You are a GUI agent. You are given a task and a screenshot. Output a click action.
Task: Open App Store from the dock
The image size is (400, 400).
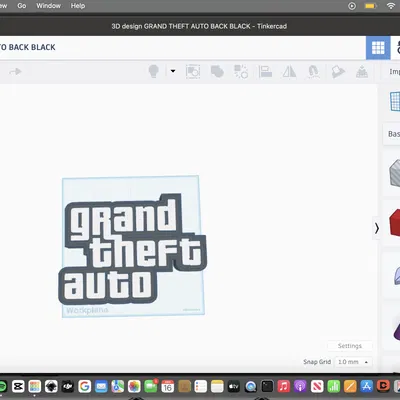point(367,387)
